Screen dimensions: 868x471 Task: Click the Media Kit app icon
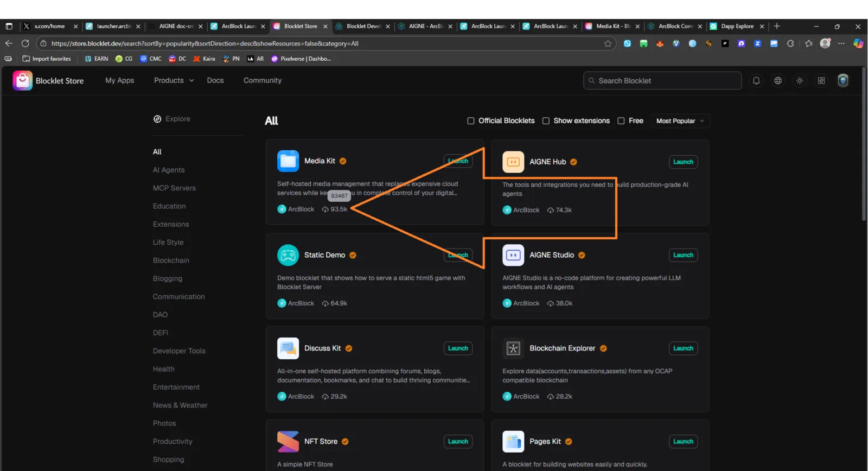click(288, 161)
